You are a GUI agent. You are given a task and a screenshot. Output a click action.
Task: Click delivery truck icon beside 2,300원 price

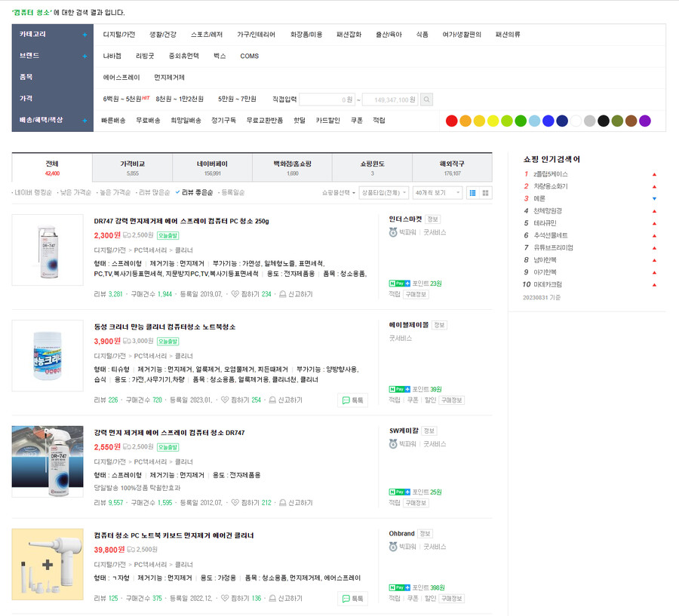click(127, 235)
